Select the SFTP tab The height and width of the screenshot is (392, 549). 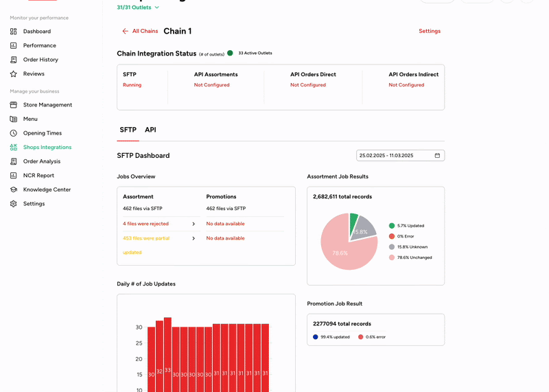128,130
